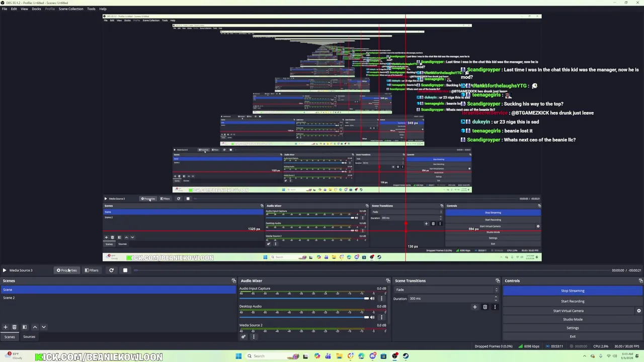The height and width of the screenshot is (362, 644).
Task: Click the 6098 kbps bitrate indicator
Action: pyautogui.click(x=528, y=346)
